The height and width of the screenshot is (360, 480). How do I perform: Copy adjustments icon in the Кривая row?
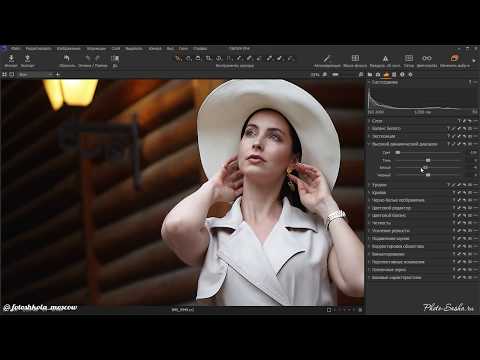[x=459, y=193]
